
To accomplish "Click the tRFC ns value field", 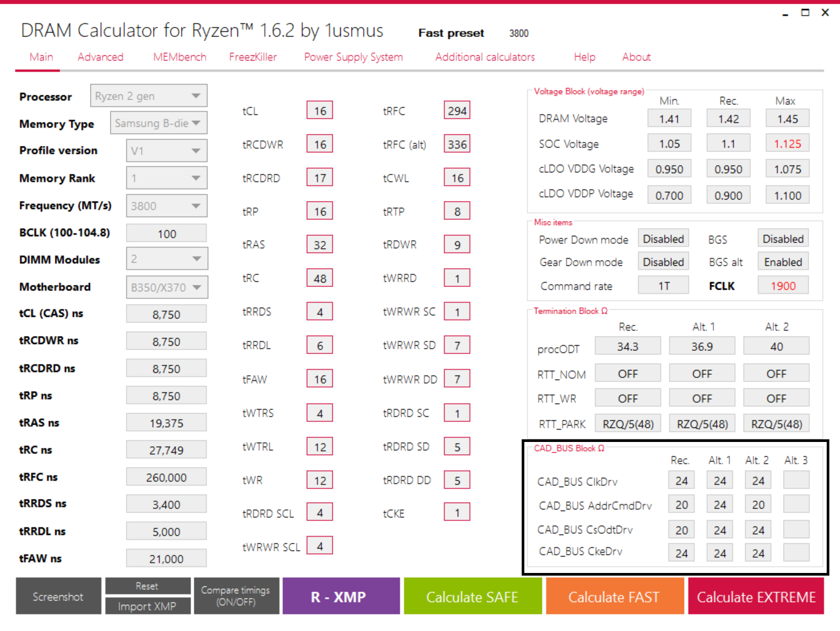I will (167, 477).
